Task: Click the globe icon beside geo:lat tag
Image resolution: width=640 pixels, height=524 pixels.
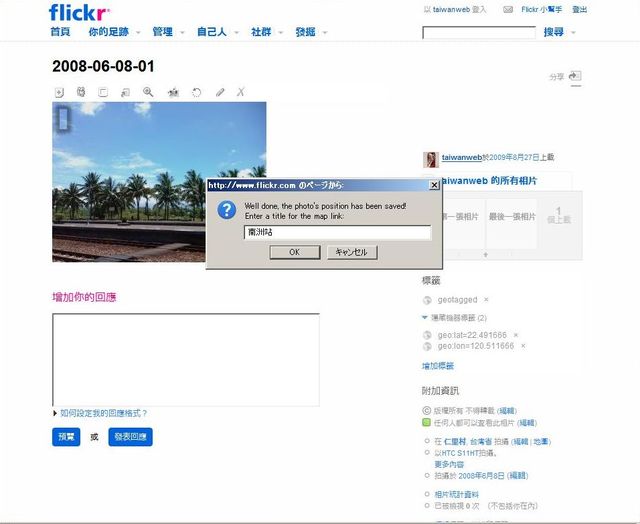Action: (x=428, y=334)
